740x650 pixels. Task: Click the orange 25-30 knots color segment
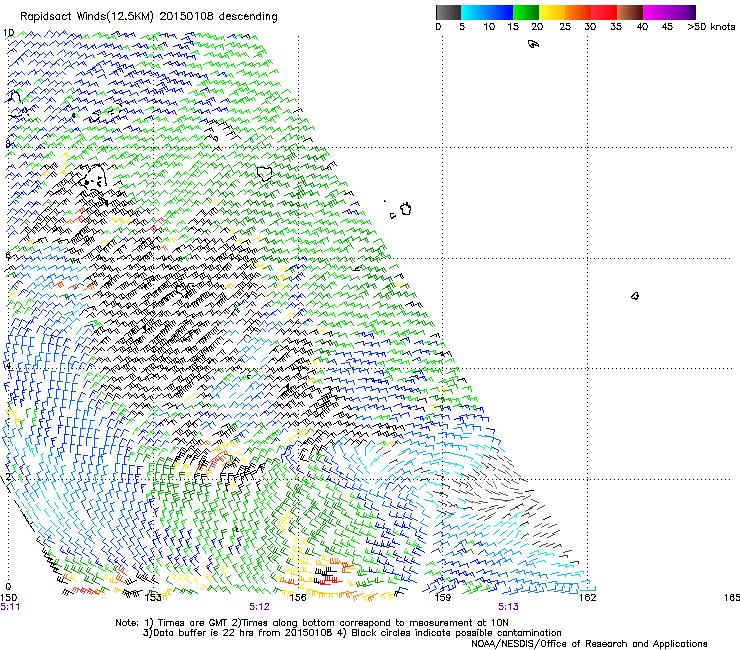point(578,12)
